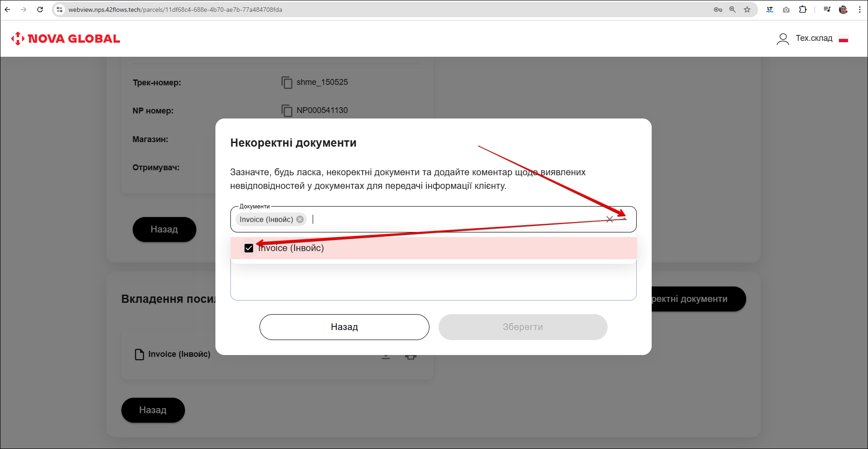Uncheck the Invoice (Інвойс) checkbox
The image size is (868, 449).
pos(249,248)
